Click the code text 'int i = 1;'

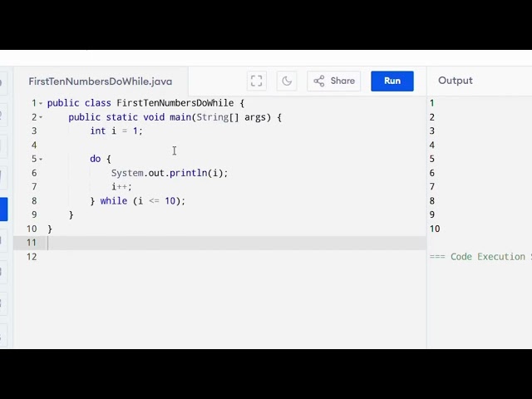pyautogui.click(x=116, y=131)
